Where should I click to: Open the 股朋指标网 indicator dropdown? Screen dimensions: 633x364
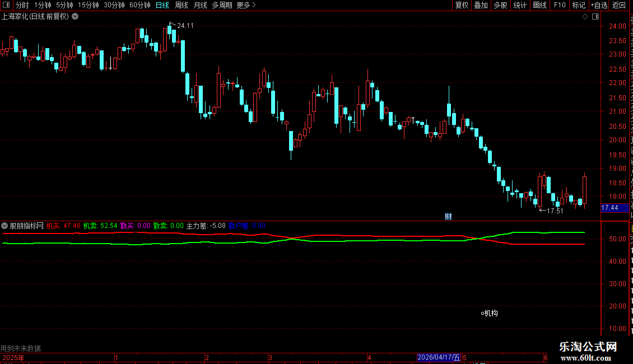coord(4,226)
